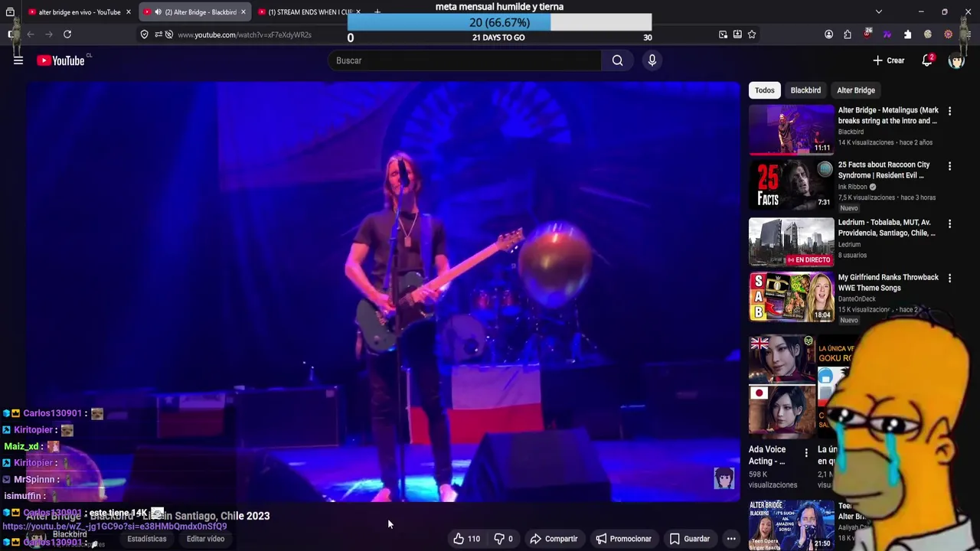Focus the Buscar search field
980x551 pixels.
click(465, 60)
